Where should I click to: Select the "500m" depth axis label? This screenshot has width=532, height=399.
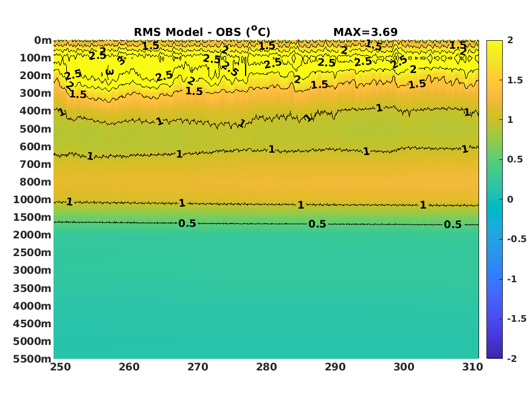(x=36, y=128)
